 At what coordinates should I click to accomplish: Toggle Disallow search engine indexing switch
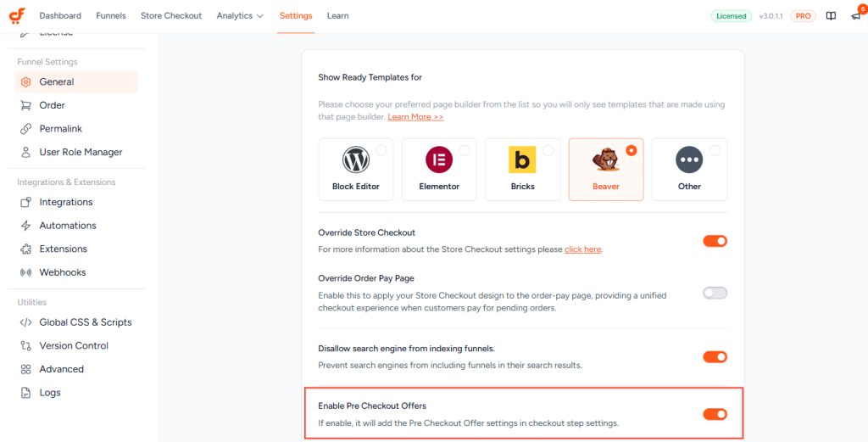715,357
